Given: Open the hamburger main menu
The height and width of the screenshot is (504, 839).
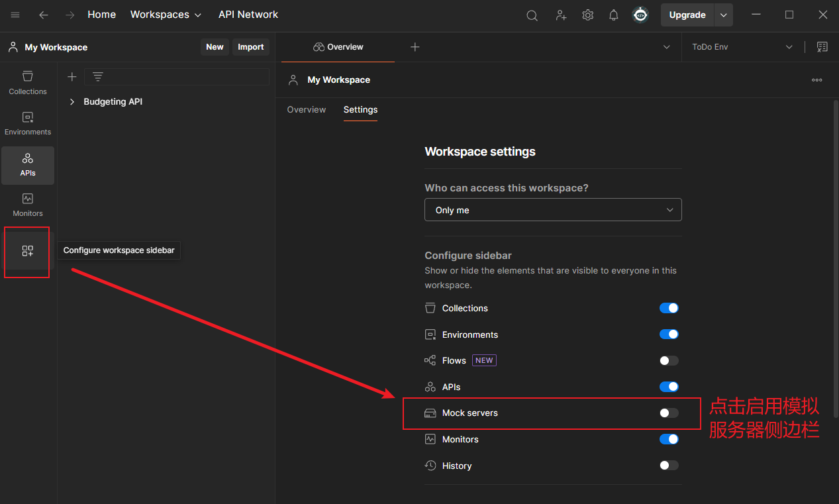Looking at the screenshot, I should click(15, 15).
